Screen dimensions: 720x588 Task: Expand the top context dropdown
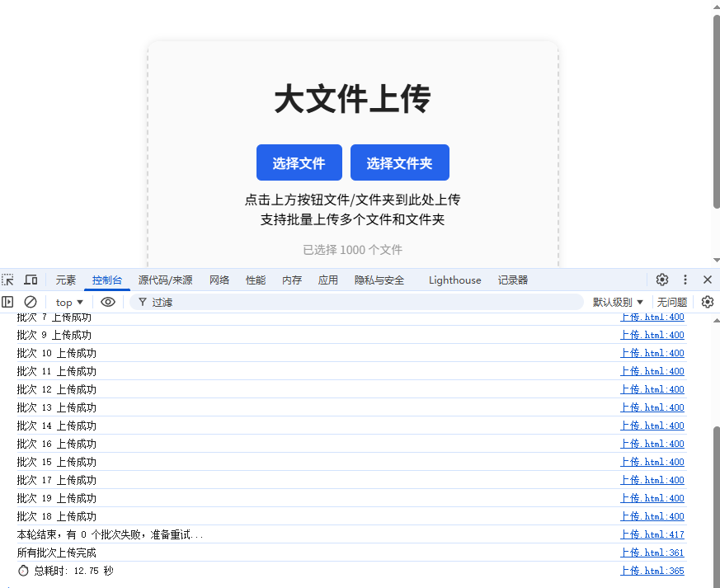[69, 302]
